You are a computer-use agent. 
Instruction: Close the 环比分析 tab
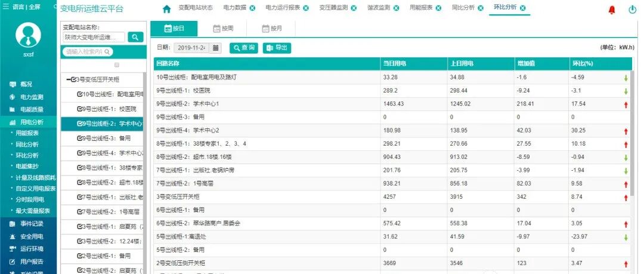click(x=522, y=8)
